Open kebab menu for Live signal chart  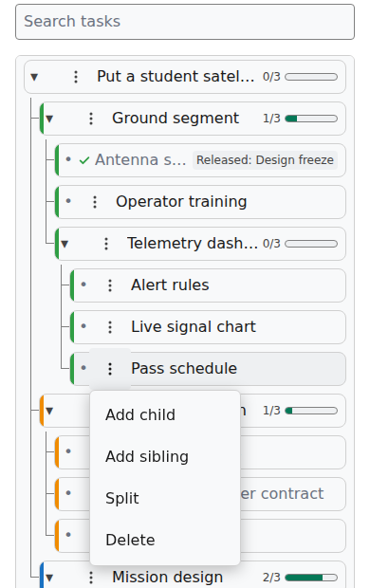tap(110, 327)
